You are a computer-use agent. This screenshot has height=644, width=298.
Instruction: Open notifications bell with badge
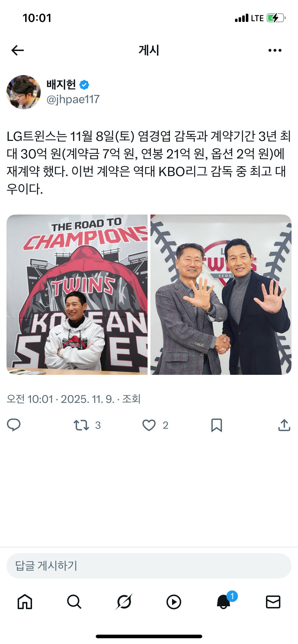pos(224,601)
